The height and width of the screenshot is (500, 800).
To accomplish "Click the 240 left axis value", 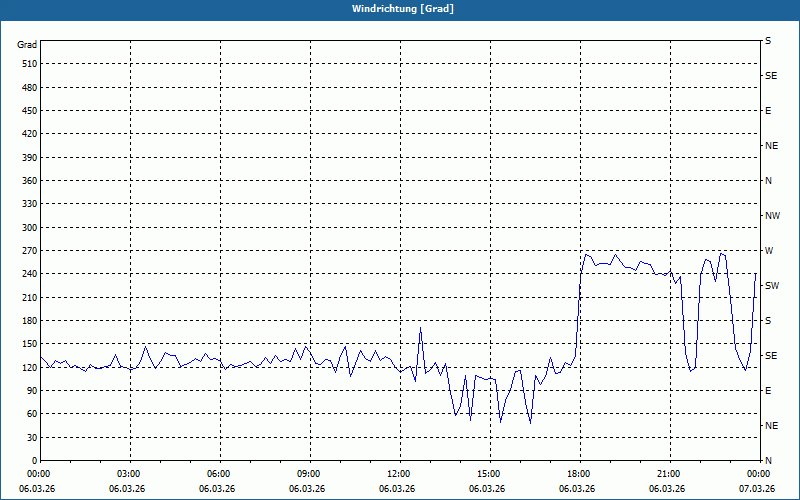I will (x=30, y=274).
